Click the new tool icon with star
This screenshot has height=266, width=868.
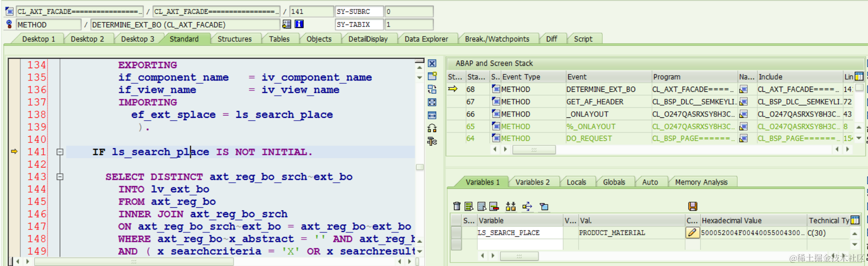coord(432,76)
